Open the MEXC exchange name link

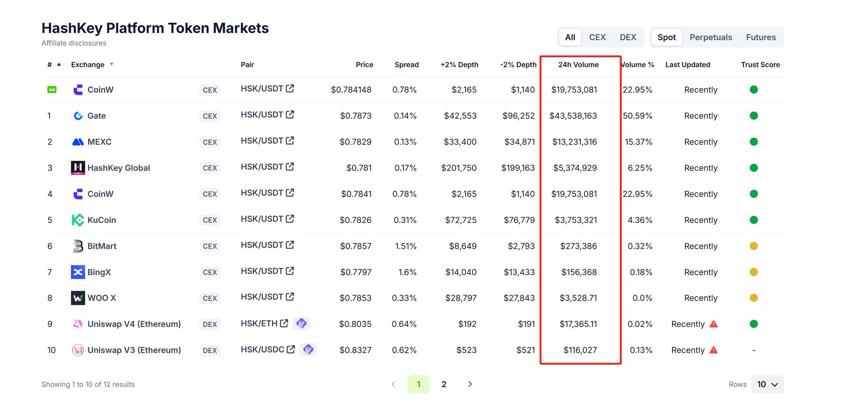pos(99,142)
